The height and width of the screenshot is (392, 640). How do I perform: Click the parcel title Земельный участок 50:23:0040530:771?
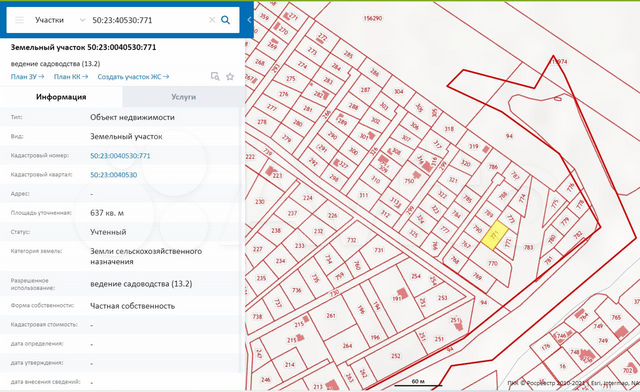(83, 47)
